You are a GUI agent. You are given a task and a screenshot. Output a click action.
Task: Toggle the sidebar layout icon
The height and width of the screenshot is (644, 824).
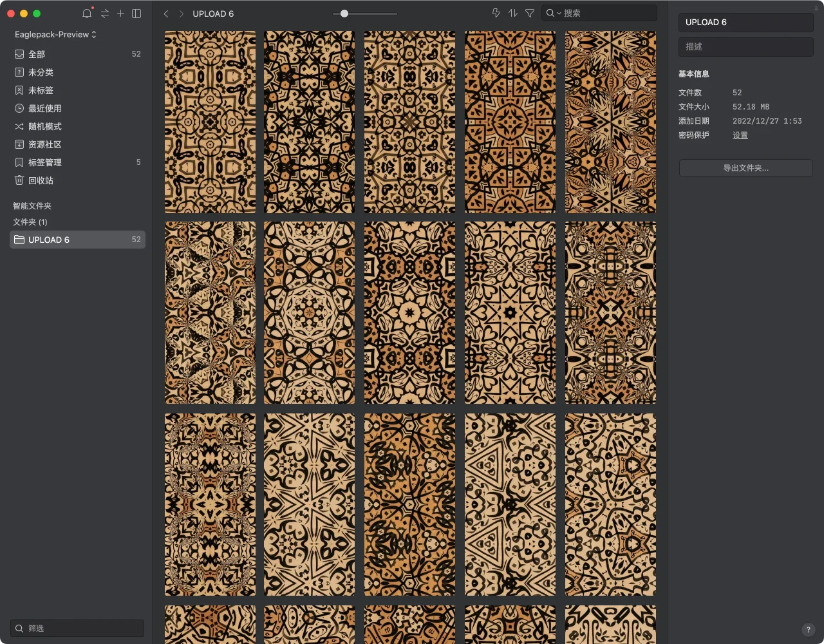pyautogui.click(x=136, y=14)
